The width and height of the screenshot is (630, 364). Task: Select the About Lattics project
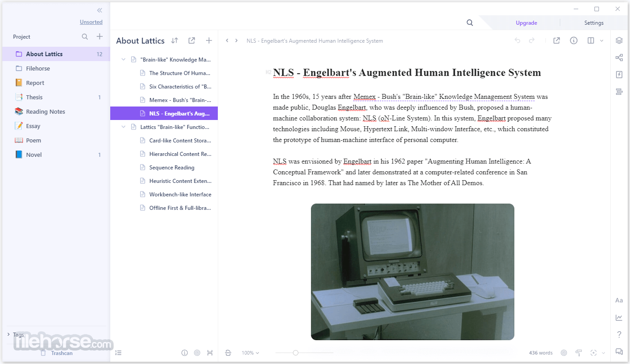[x=56, y=54]
